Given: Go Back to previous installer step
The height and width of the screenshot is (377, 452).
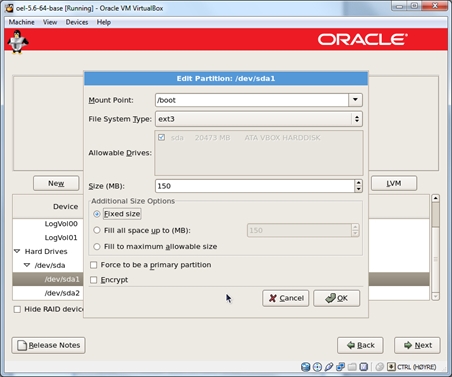Looking at the screenshot, I should point(360,345).
